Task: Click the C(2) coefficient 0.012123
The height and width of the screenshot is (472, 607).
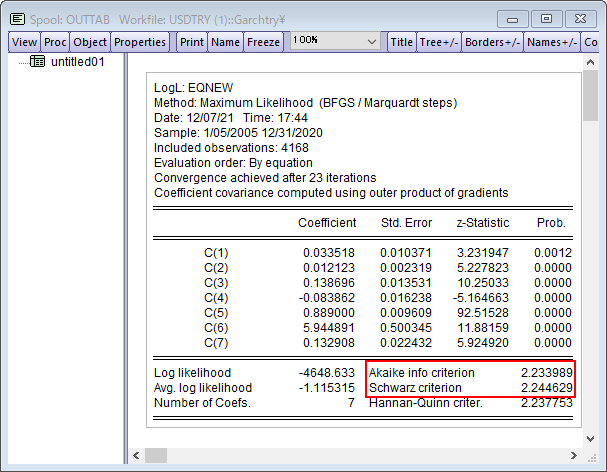Action: (329, 268)
